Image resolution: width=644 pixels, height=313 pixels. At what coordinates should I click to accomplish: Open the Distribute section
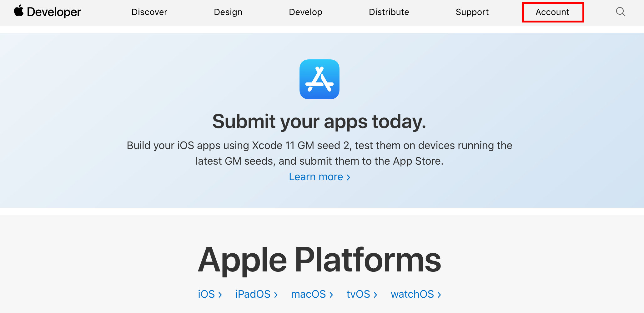click(389, 12)
